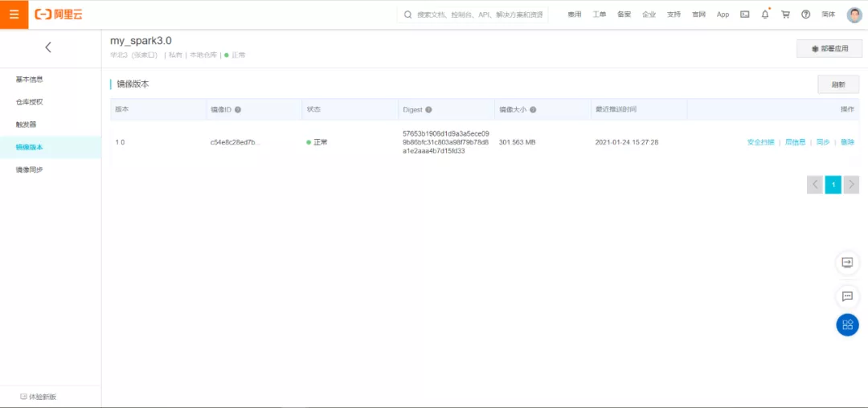868x408 pixels.
Task: Open the App menu item
Action: [x=723, y=15]
